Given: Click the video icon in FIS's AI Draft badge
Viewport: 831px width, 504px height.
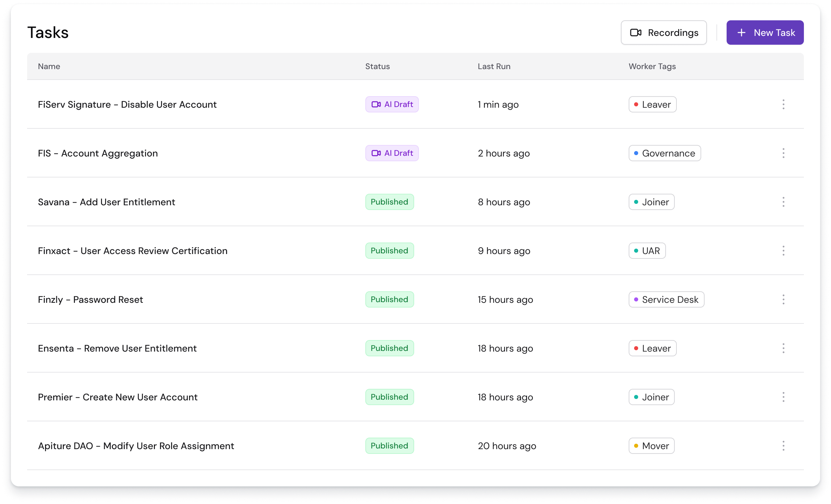Looking at the screenshot, I should (x=377, y=153).
